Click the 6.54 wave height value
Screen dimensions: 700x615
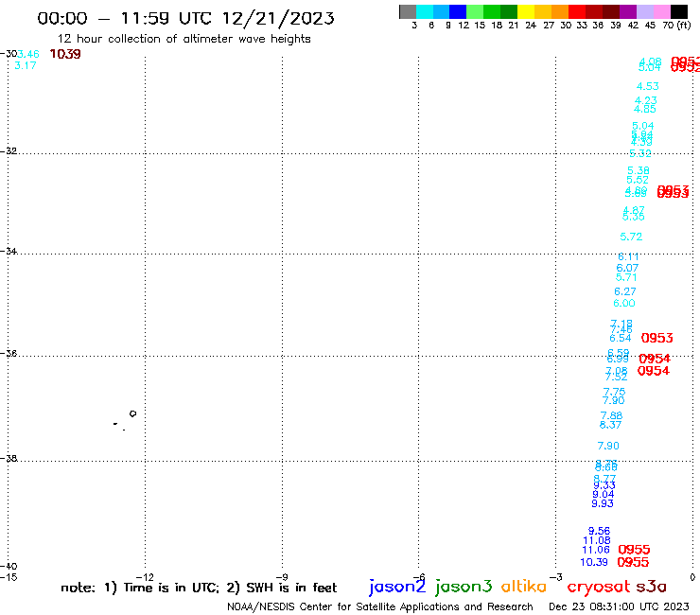[621, 338]
